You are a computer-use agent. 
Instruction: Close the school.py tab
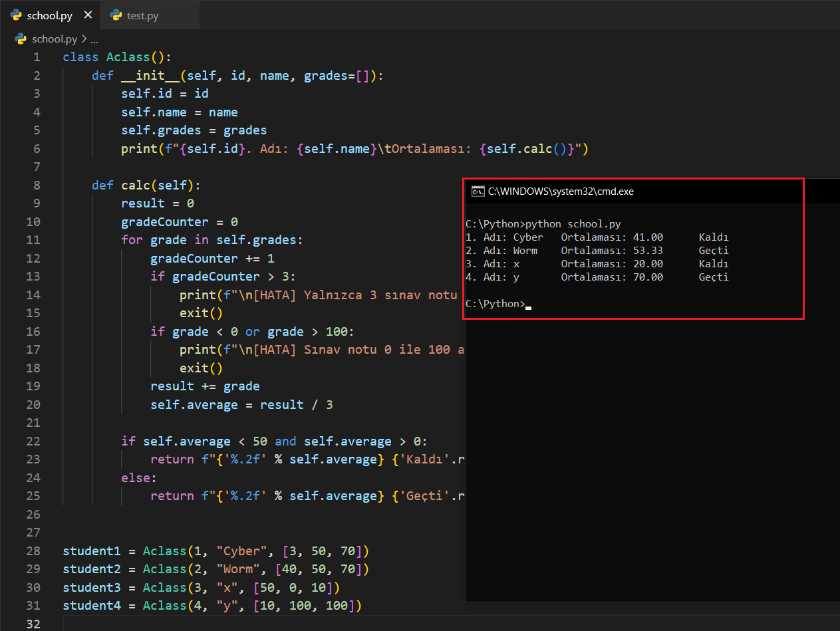88,15
